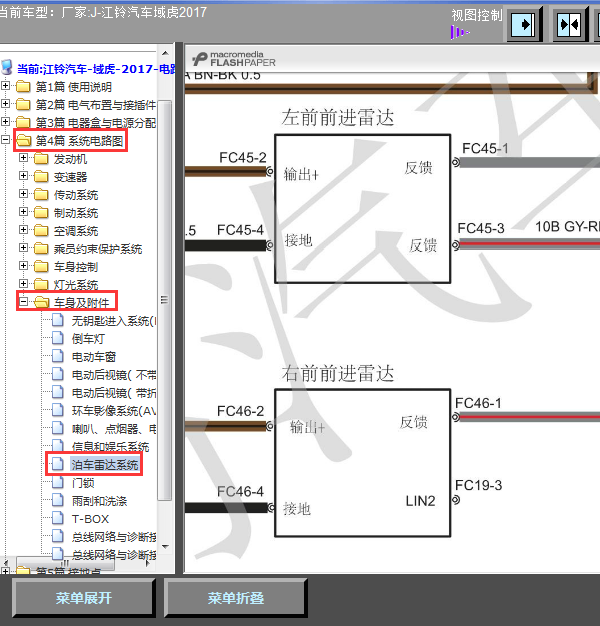Click connector label FC19-3
The height and width of the screenshot is (626, 600).
[478, 485]
